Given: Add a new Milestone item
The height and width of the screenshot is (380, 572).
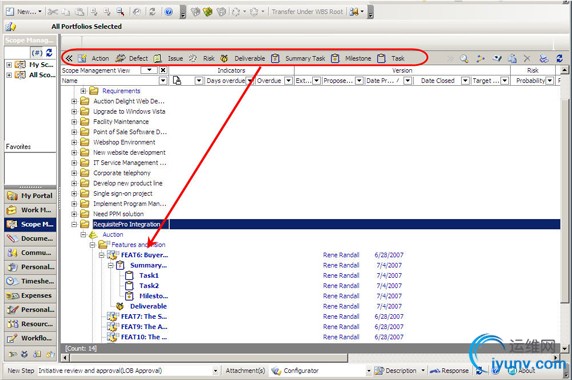Looking at the screenshot, I should tap(351, 58).
